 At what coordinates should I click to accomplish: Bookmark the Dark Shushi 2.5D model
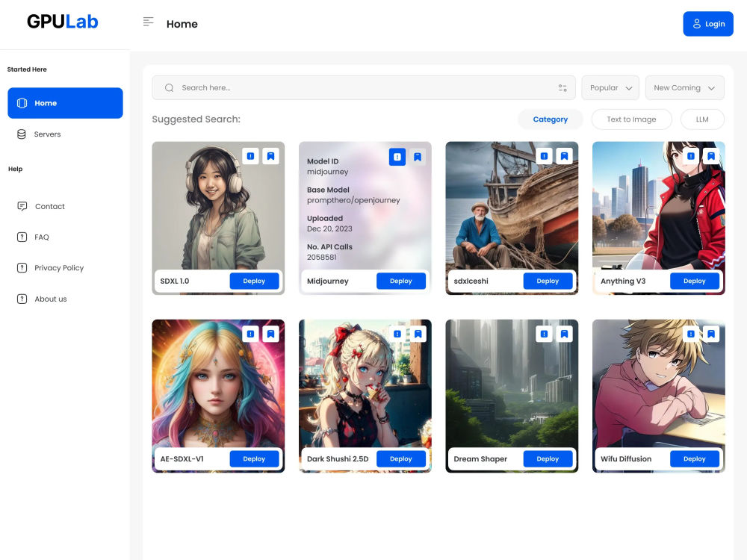point(418,335)
